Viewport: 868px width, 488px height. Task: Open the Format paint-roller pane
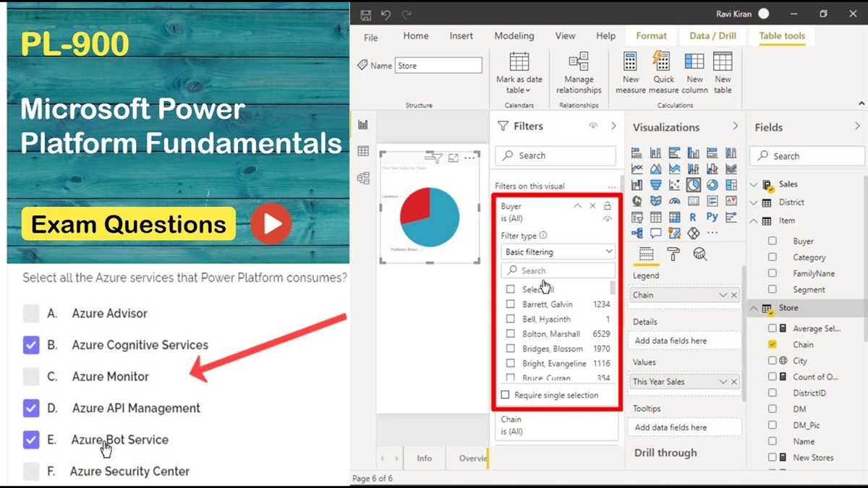coord(673,254)
